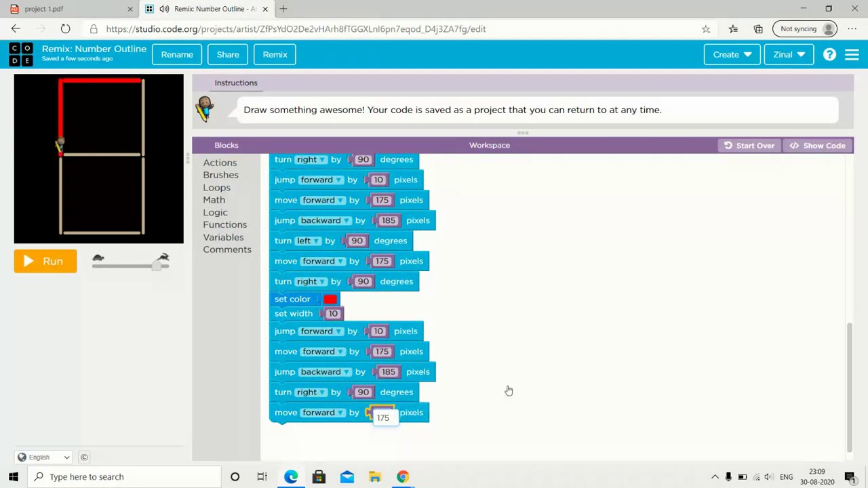The width and height of the screenshot is (868, 488).
Task: Click the Remix button
Action: coord(275,54)
